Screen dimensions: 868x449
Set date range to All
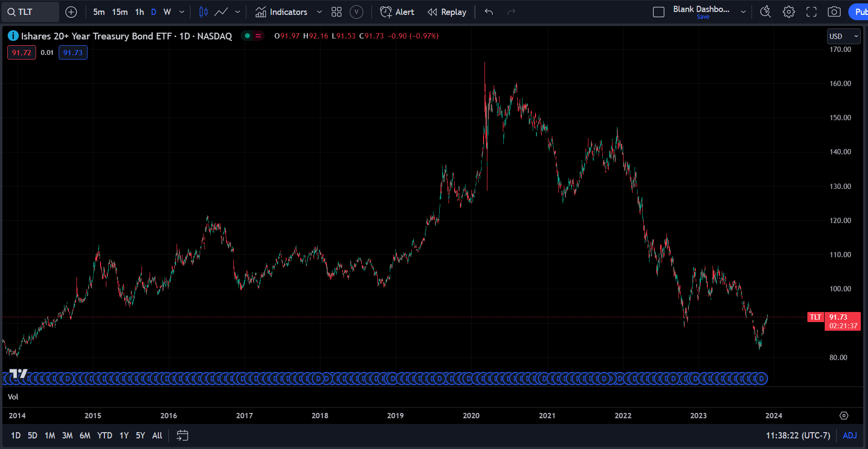coord(157,436)
